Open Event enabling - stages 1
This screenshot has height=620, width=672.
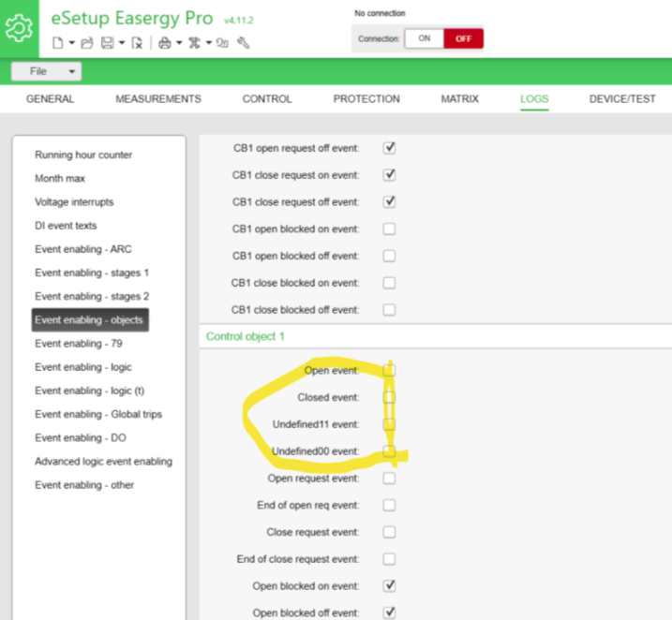[92, 273]
